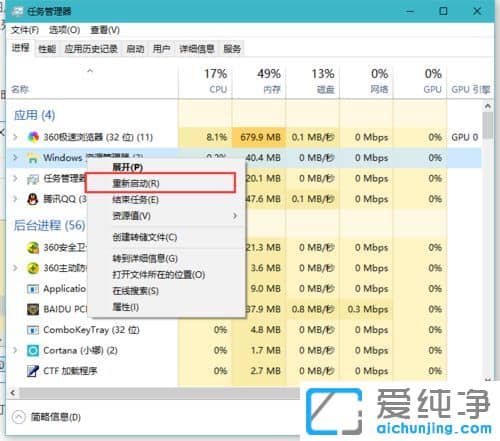
Task: Choose 转到详细信息(G) in context menu
Action: click(145, 258)
